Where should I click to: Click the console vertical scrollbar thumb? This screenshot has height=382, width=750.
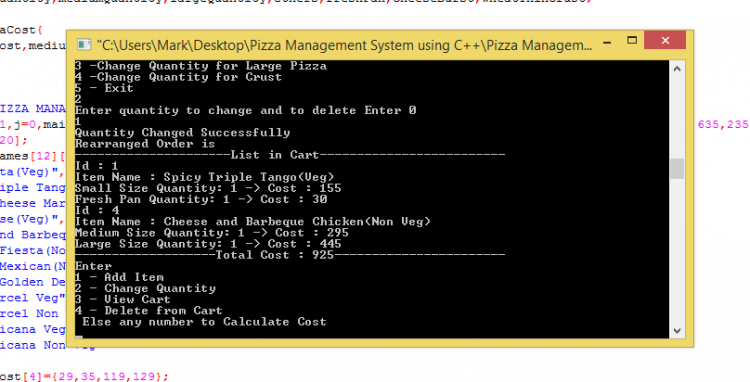[x=677, y=169]
